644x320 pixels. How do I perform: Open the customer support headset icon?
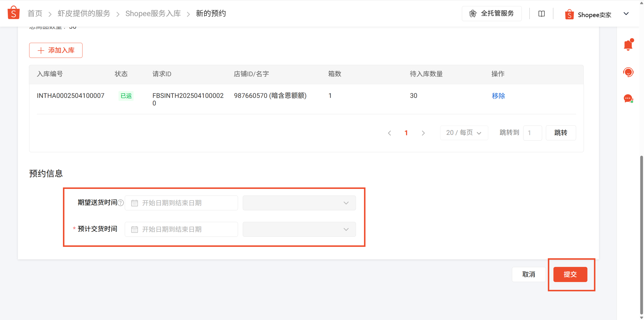[628, 72]
